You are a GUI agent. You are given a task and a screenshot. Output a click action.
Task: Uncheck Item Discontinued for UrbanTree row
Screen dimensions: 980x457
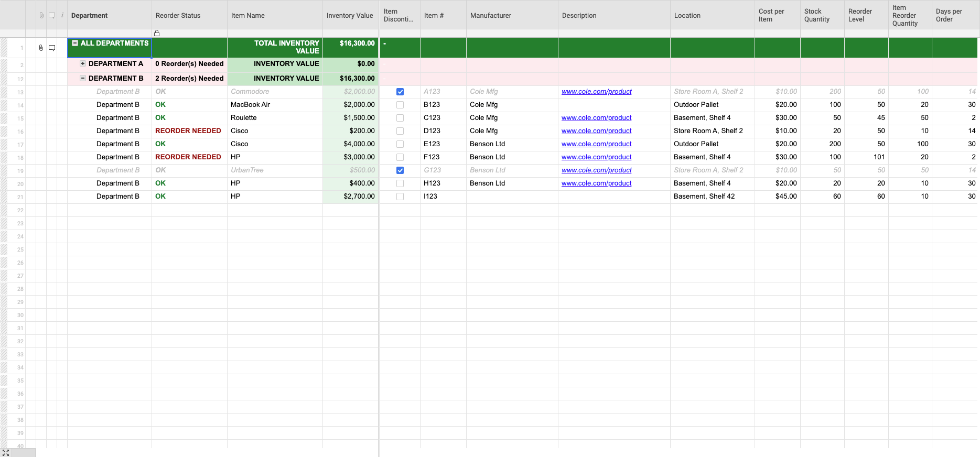[x=400, y=170]
